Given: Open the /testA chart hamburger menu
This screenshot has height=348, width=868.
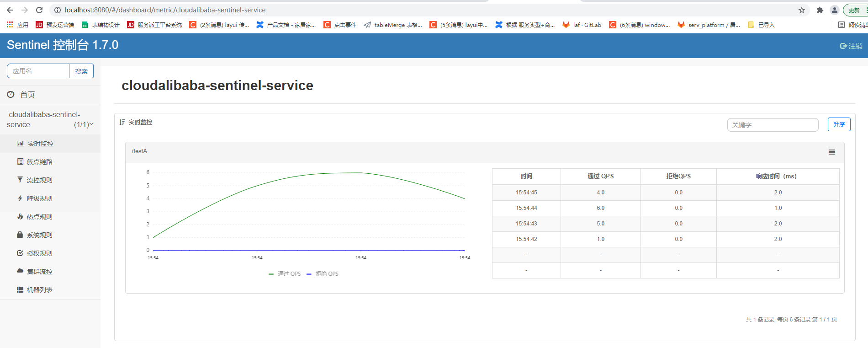Looking at the screenshot, I should 832,152.
